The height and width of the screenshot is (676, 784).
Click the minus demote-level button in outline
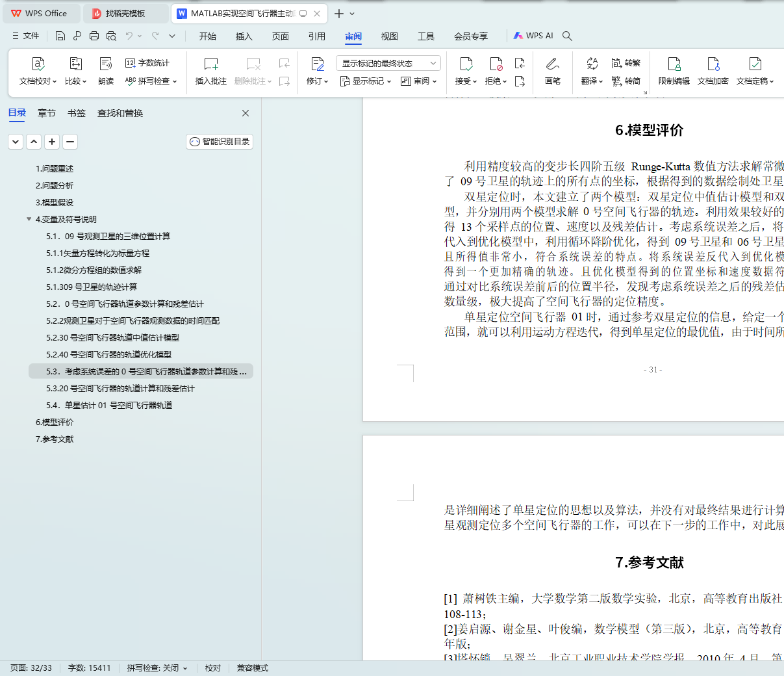point(70,141)
